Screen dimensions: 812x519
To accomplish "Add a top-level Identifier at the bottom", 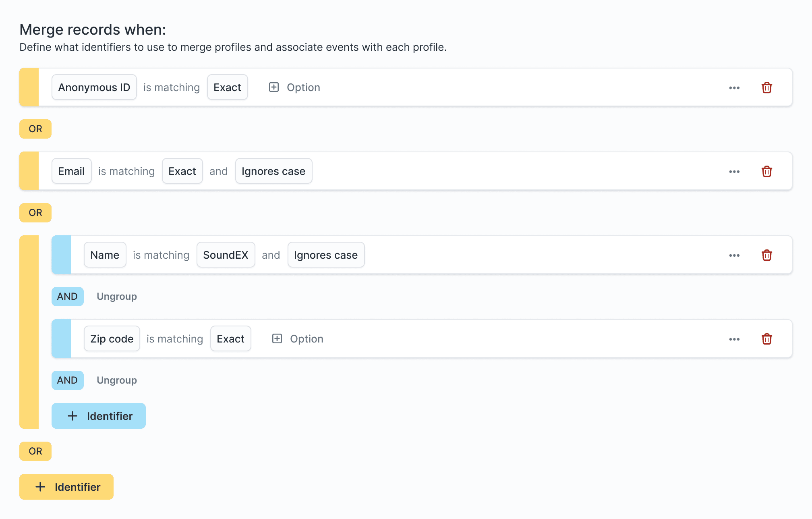I will 66,487.
